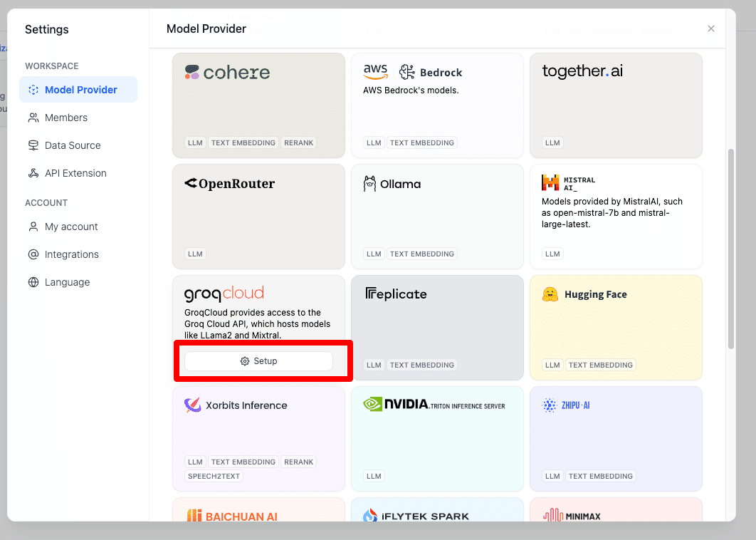Click the OpenRouter logo
Image resolution: width=756 pixels, height=540 pixels.
tap(229, 183)
